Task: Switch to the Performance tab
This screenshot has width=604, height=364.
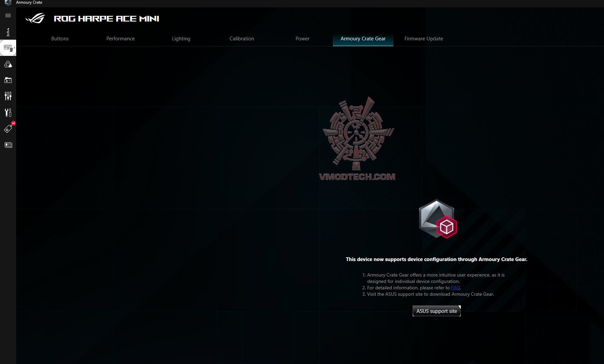Action: click(121, 39)
